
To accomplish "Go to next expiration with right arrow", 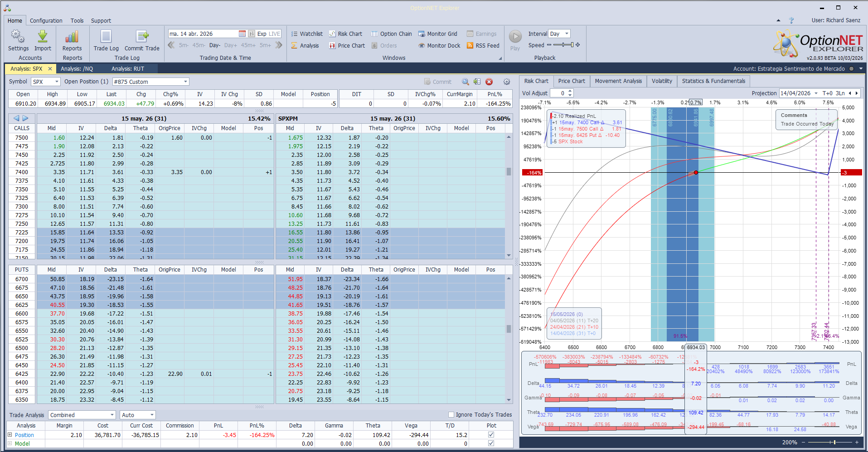I will (25, 118).
